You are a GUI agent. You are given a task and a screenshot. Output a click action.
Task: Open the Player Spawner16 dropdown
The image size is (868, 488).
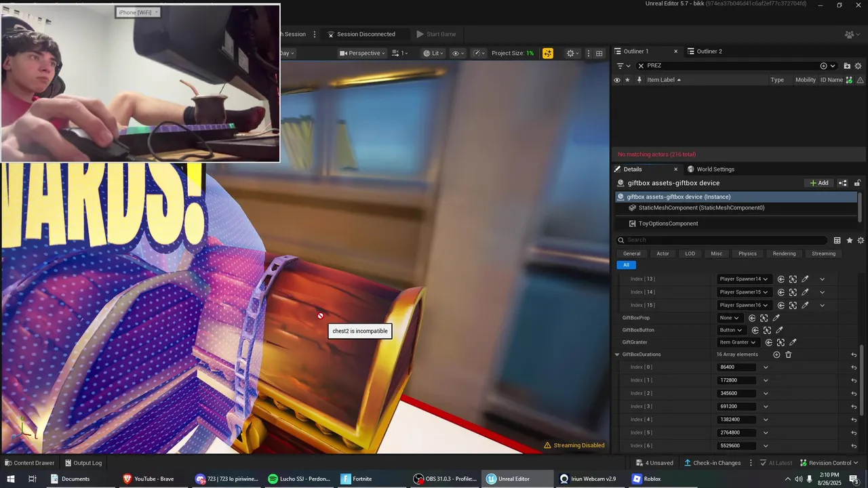(744, 305)
